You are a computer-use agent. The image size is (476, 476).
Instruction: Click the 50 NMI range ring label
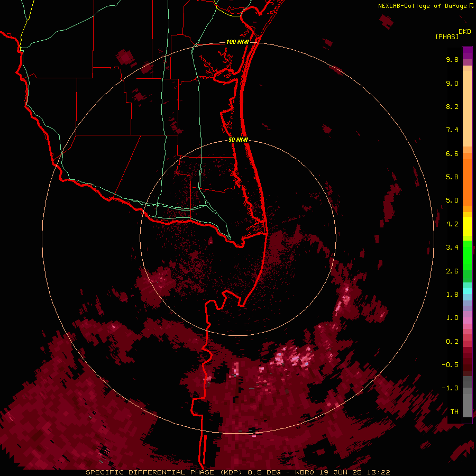point(238,140)
